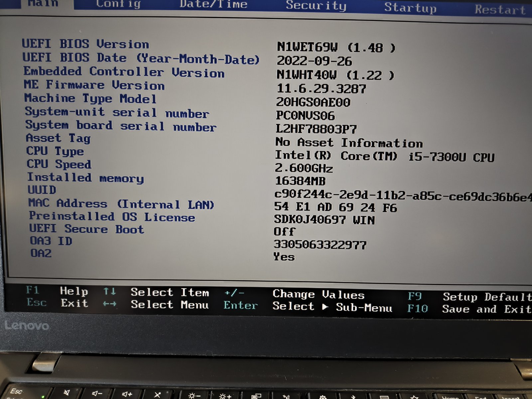Click the MAC value 54 E1 AD 69 24 F6
The image size is (532, 399).
335,207
